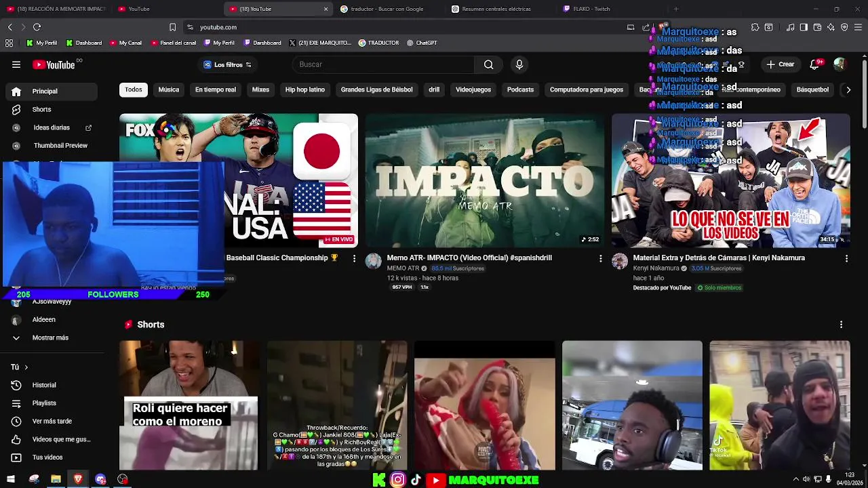Open a new browser tab with plus
The width and height of the screenshot is (868, 488).
675,9
